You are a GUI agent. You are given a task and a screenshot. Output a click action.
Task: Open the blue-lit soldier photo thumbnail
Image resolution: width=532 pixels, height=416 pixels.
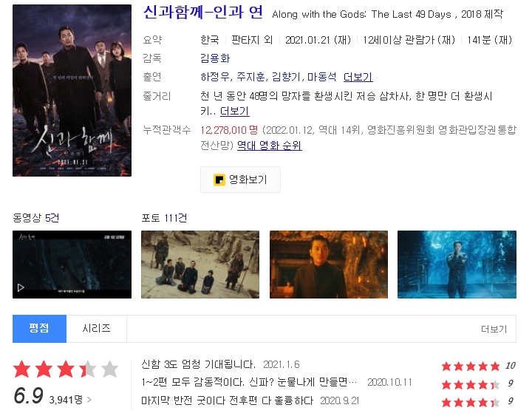click(x=457, y=265)
